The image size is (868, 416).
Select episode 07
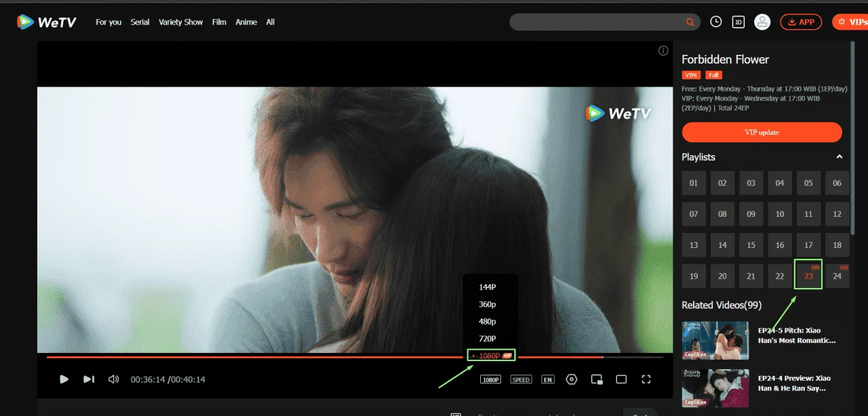click(x=694, y=214)
